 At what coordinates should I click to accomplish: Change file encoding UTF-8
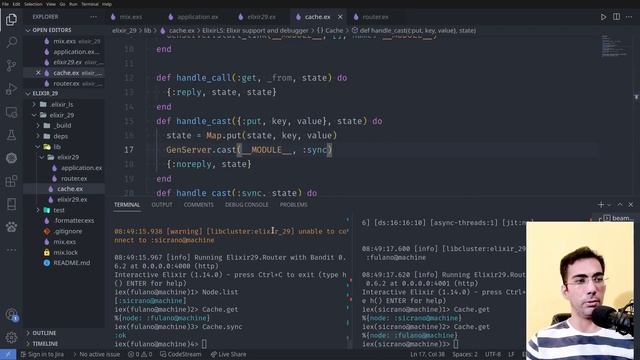pyautogui.click(x=493, y=354)
